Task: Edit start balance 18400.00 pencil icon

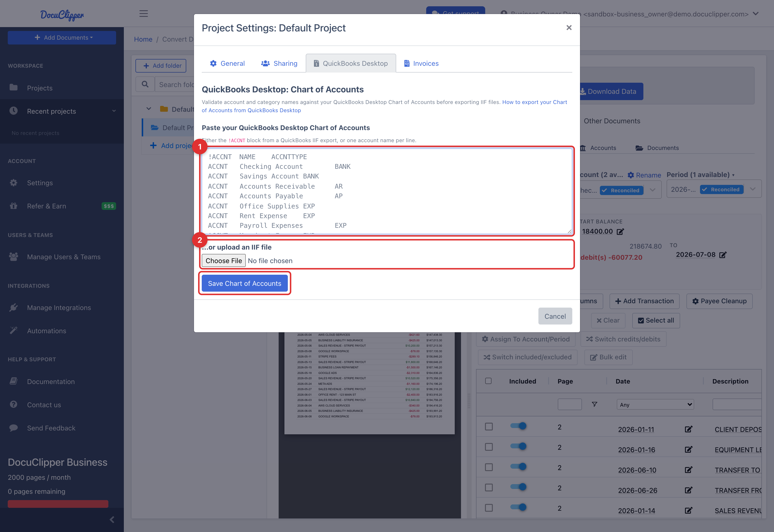Action: pyautogui.click(x=620, y=232)
